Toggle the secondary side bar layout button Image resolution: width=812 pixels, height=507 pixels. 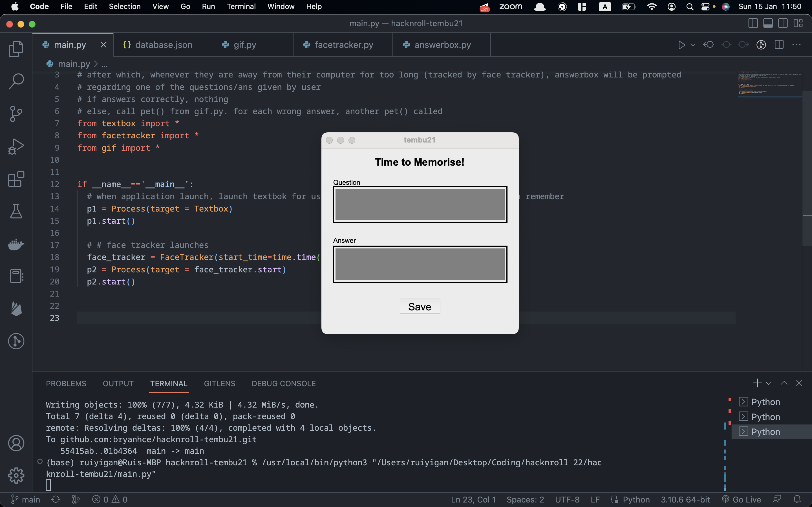point(783,23)
